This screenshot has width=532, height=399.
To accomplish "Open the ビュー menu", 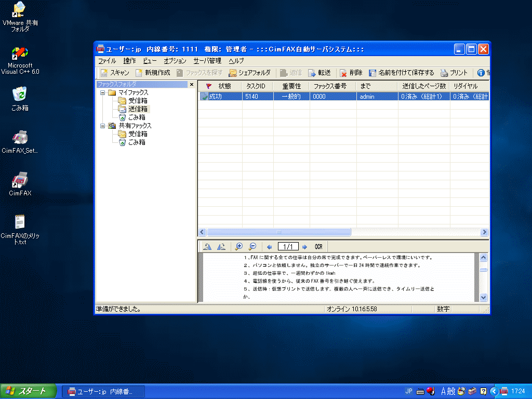I will pos(150,61).
